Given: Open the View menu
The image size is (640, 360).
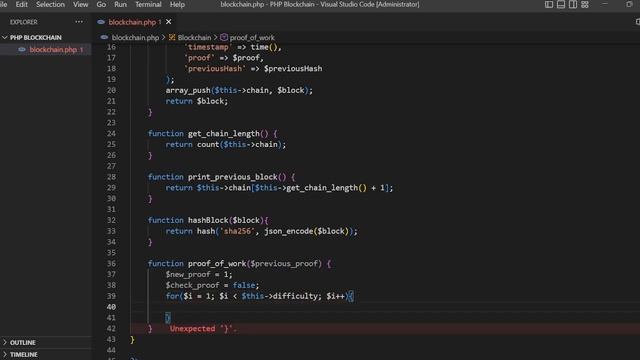Looking at the screenshot, I should click(80, 4).
